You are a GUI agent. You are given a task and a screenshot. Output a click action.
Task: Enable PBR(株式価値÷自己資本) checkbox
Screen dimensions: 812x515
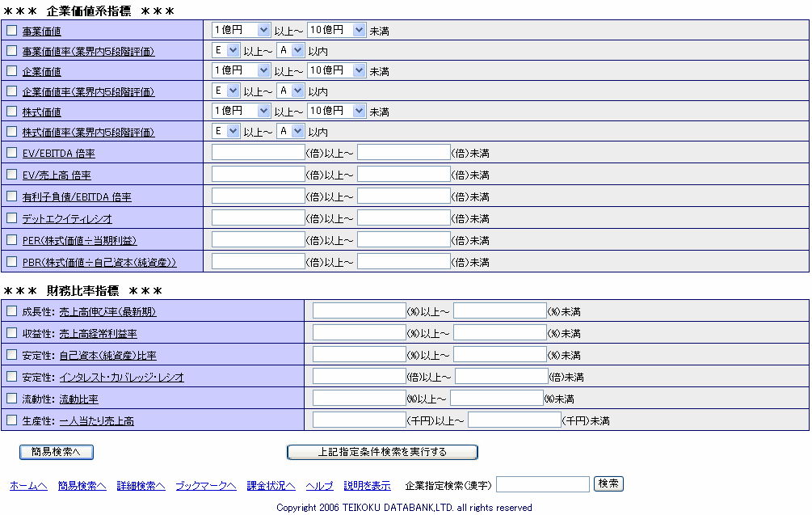tap(11, 262)
